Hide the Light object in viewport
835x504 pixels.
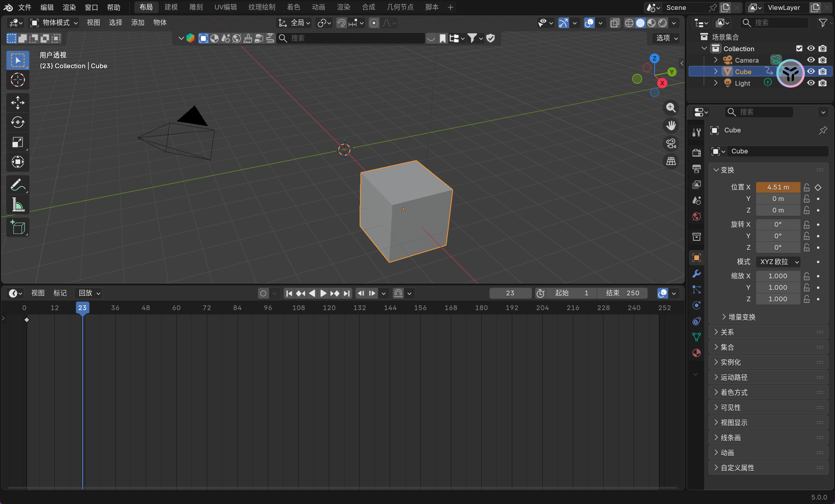pos(811,83)
